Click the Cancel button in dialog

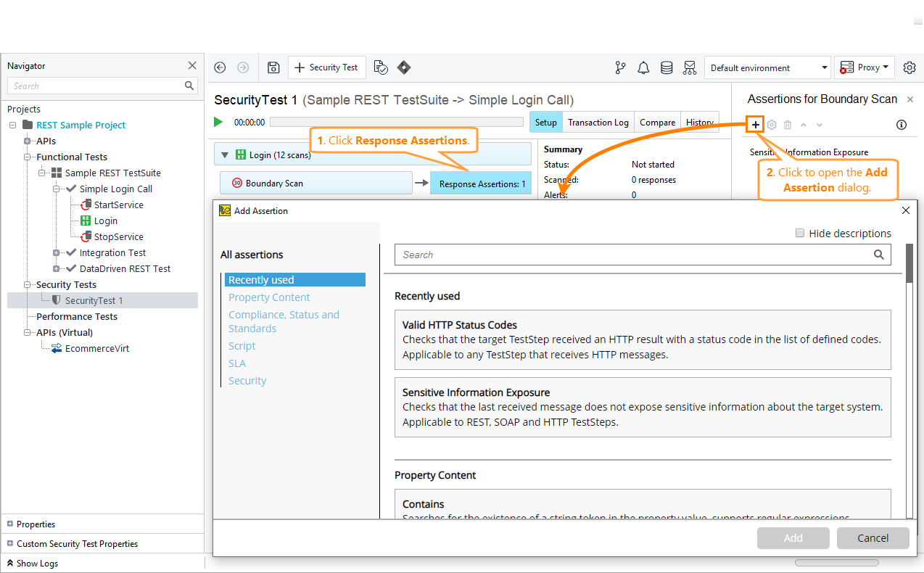(x=873, y=538)
